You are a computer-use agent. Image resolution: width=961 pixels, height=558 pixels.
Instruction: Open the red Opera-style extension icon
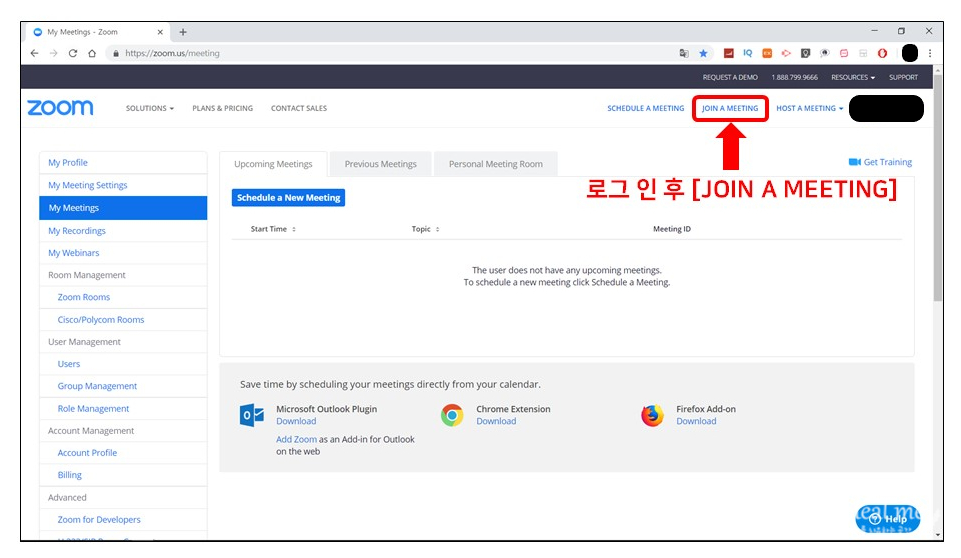[x=883, y=53]
